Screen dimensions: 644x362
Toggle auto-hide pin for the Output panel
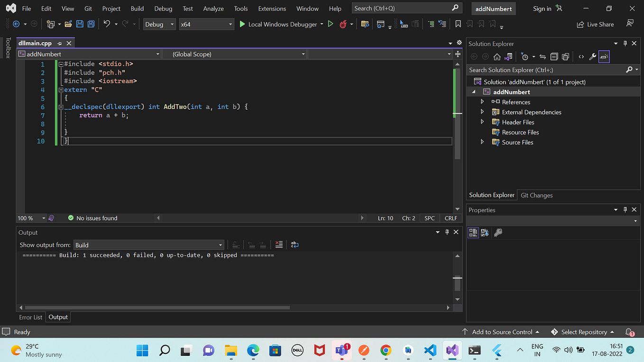point(447,232)
